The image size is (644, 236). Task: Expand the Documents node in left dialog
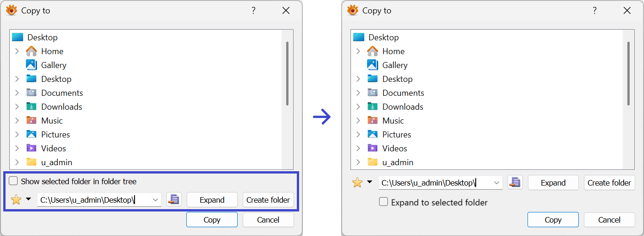point(17,93)
